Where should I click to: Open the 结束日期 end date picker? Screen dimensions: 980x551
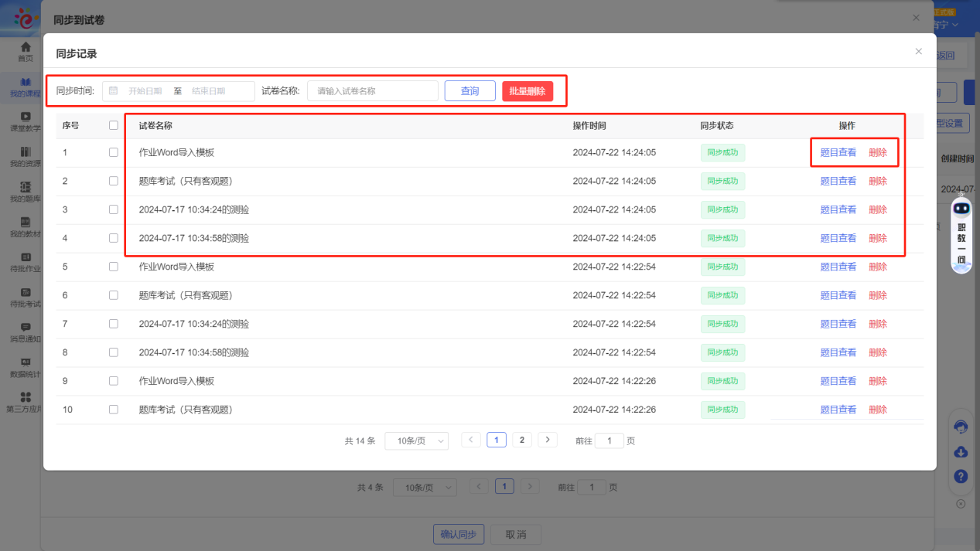coord(209,91)
